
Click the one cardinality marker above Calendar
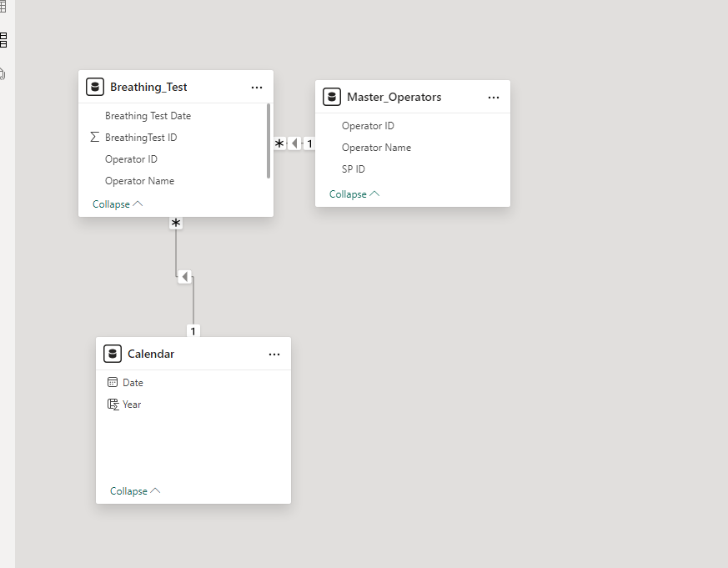(x=193, y=331)
